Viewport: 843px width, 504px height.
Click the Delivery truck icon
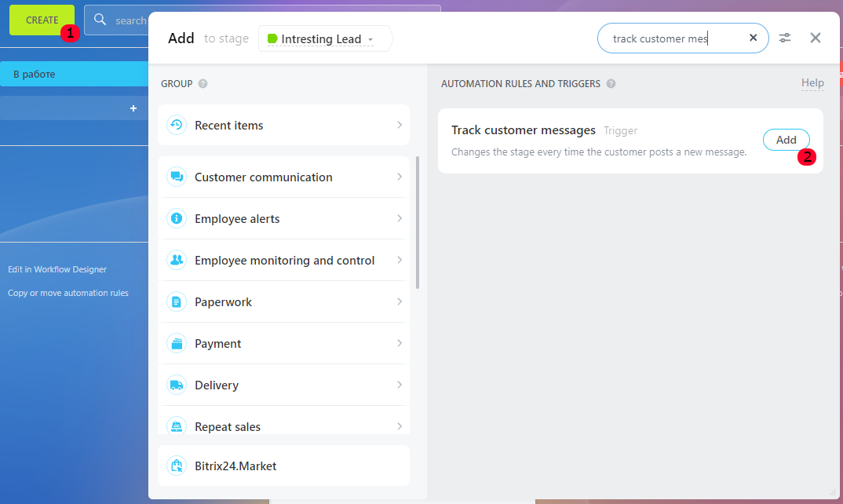click(177, 385)
